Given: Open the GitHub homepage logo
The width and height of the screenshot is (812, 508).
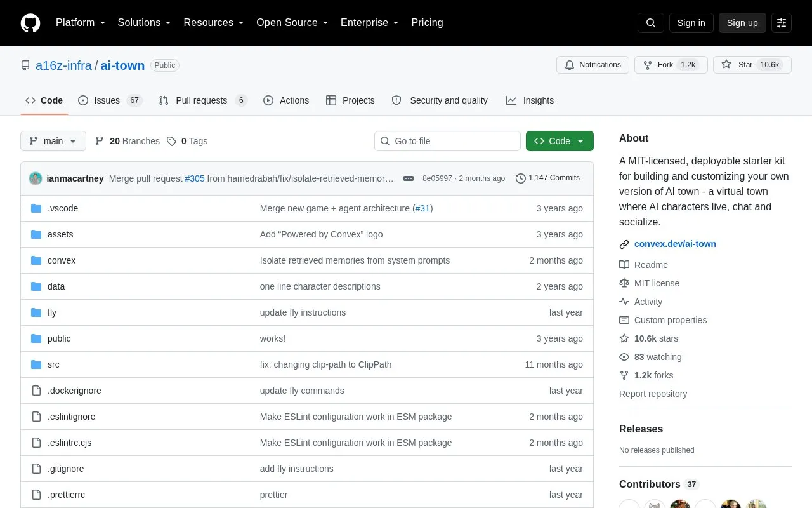Looking at the screenshot, I should [x=30, y=23].
